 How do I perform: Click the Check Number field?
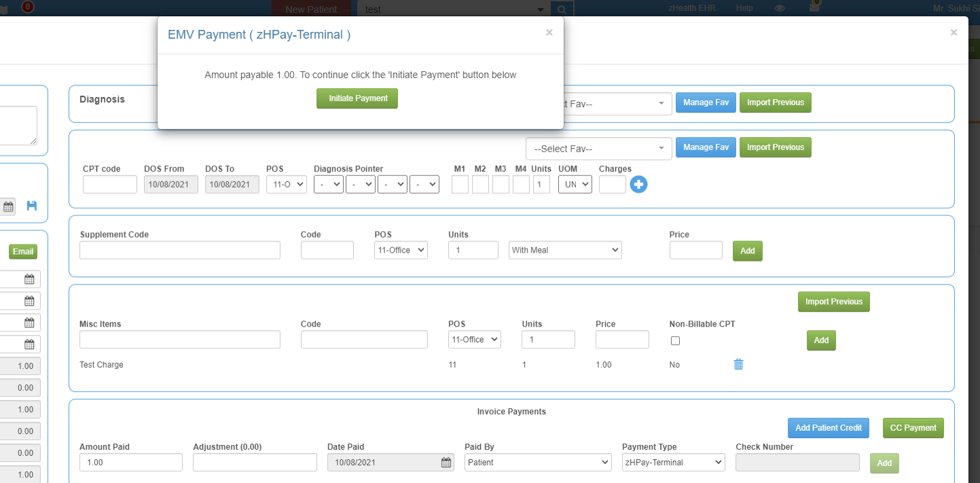pos(797,462)
